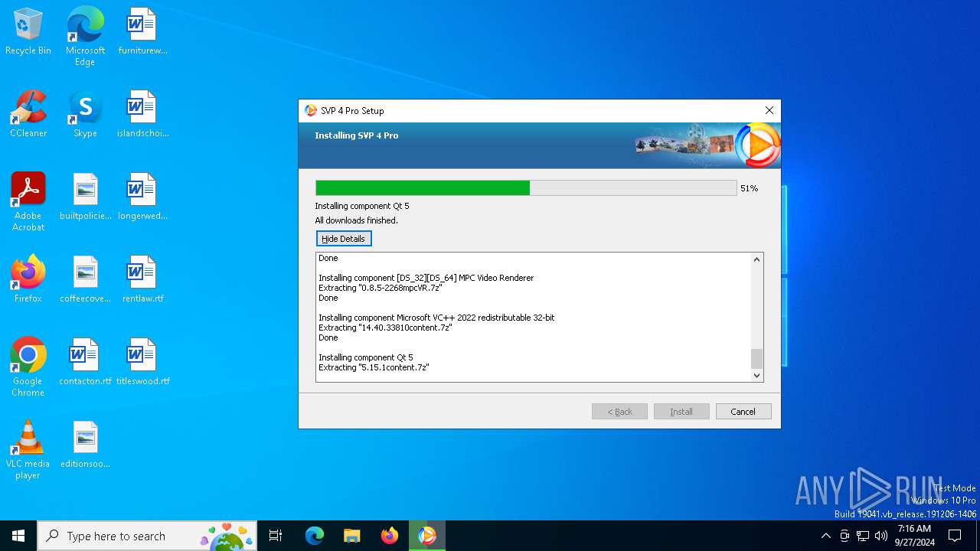Select builtpolicie... image file icon
Screen dimensions: 980x551
click(x=85, y=197)
